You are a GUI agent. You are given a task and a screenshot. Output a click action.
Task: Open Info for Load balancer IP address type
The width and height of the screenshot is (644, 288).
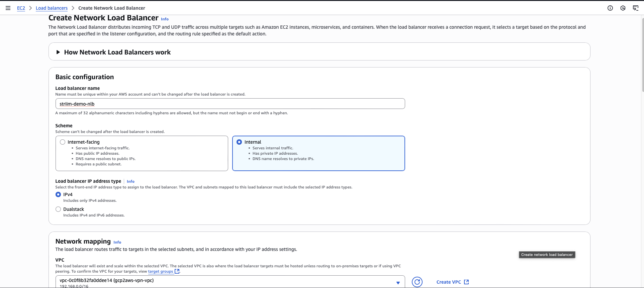tap(130, 181)
